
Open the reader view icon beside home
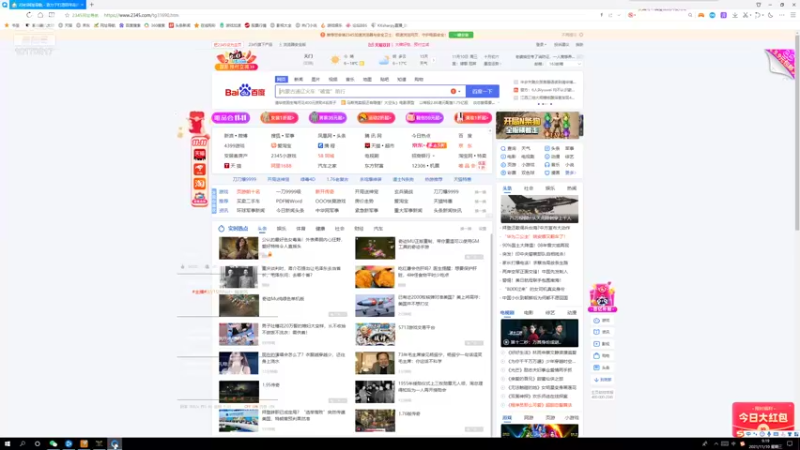52,15
